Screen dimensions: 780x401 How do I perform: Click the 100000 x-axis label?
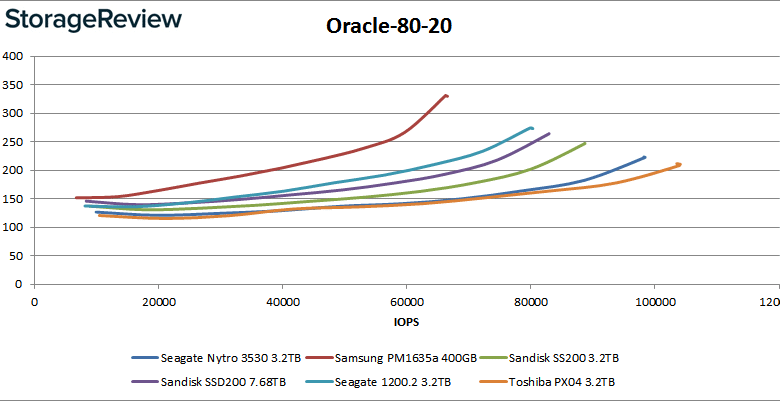tap(654, 301)
